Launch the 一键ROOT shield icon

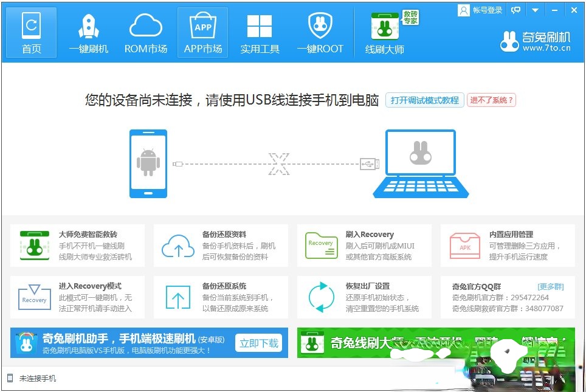coord(320,26)
